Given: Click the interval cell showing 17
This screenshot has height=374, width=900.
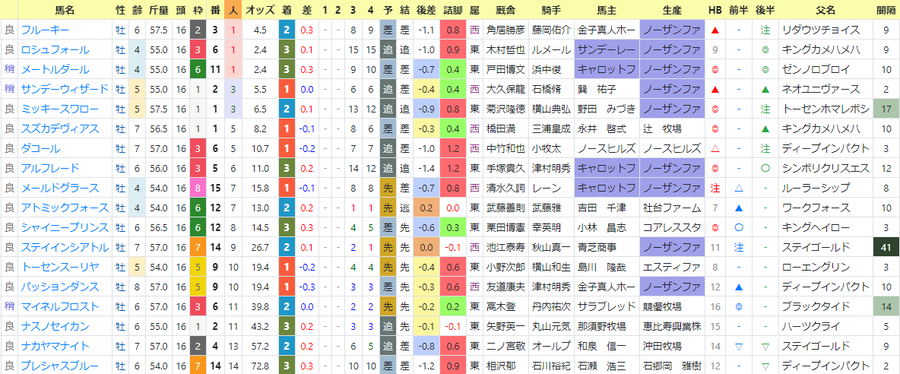Looking at the screenshot, I should 887,109.
